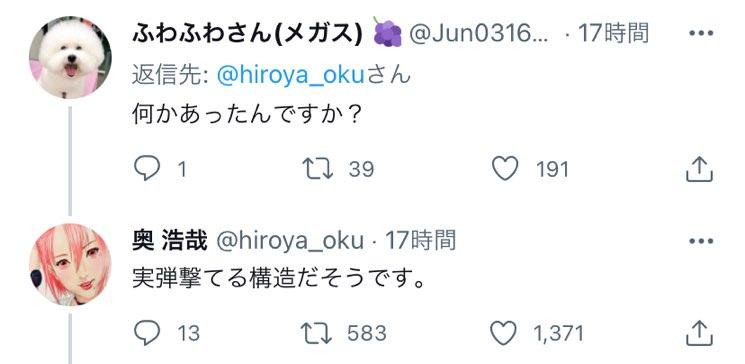Open the @Jun0316... handle

pos(478,34)
